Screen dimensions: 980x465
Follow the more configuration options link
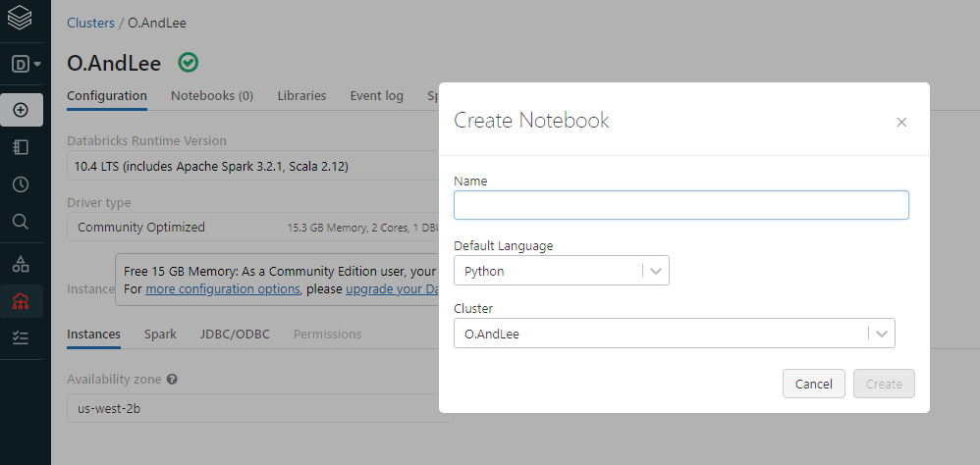point(223,289)
